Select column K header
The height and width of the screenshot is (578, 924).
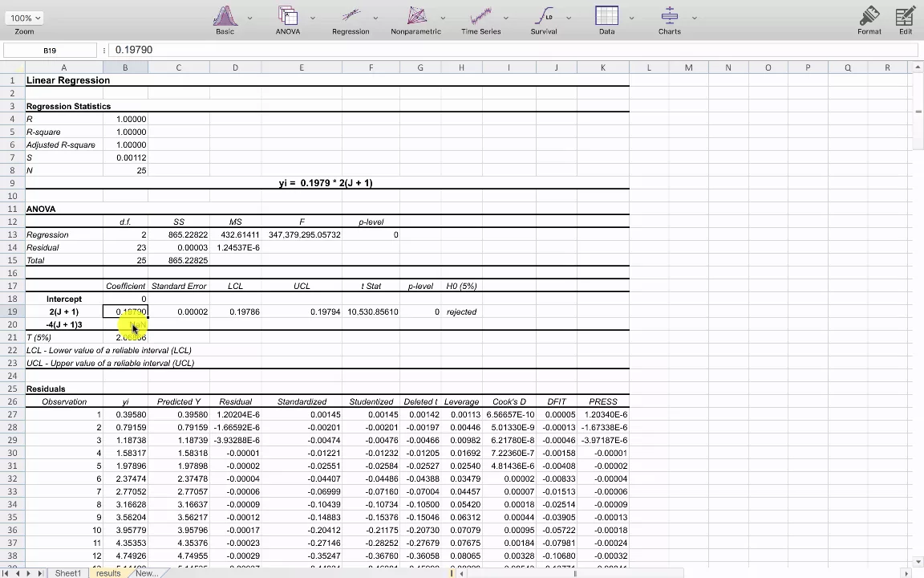[x=603, y=67]
